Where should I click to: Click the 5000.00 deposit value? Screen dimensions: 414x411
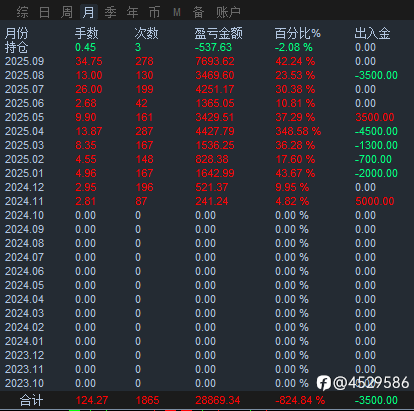(375, 201)
